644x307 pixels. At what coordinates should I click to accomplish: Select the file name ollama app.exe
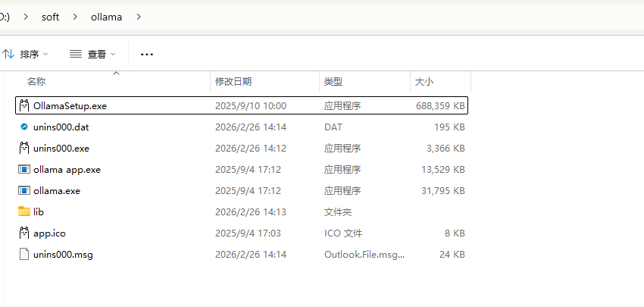pos(67,169)
